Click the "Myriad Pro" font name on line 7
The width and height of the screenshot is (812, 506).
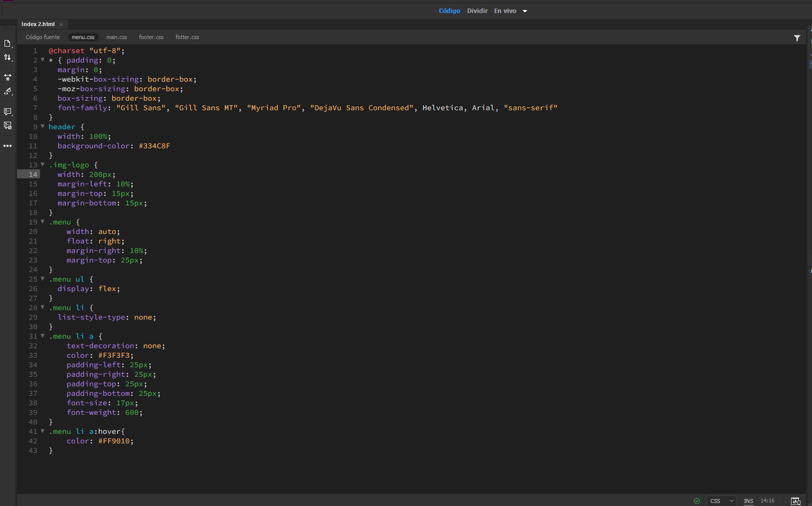[274, 108]
